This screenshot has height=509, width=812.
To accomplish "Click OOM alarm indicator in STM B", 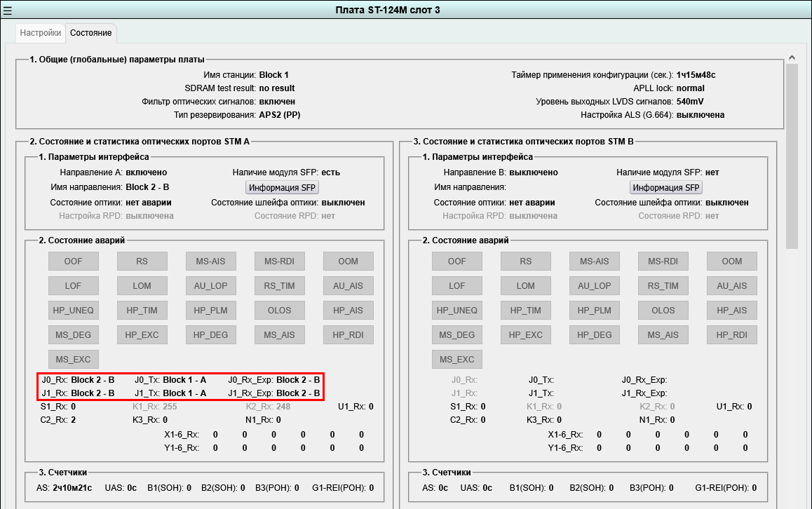I will (x=732, y=262).
